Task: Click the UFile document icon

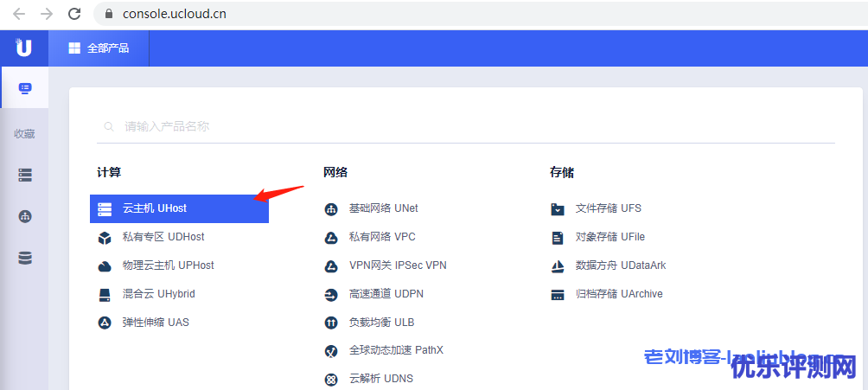Action: point(557,238)
